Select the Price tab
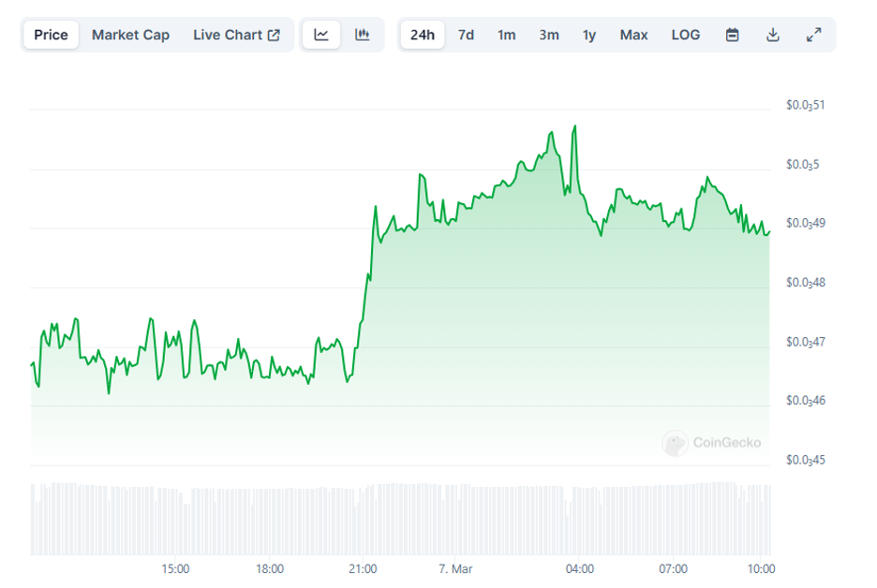 [51, 35]
